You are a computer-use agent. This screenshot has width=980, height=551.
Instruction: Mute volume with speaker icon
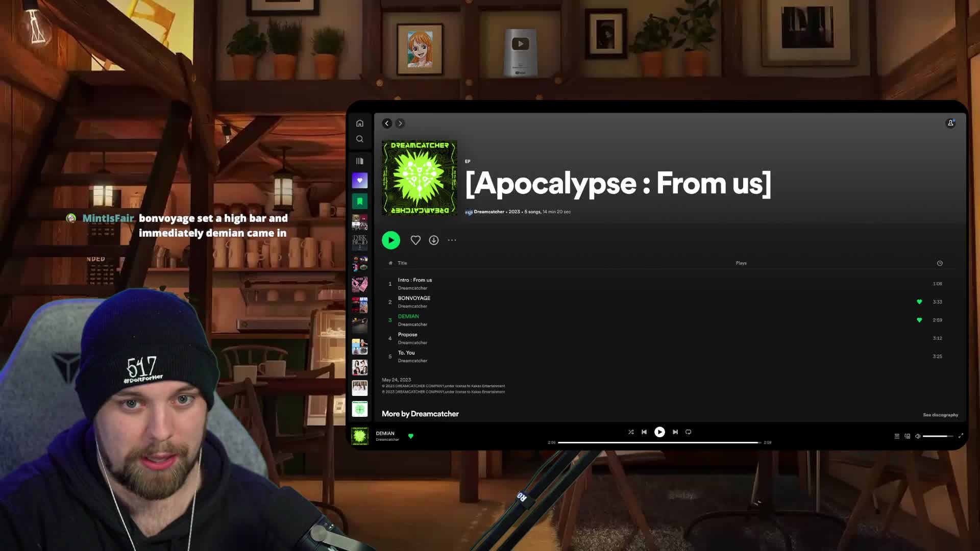click(918, 436)
